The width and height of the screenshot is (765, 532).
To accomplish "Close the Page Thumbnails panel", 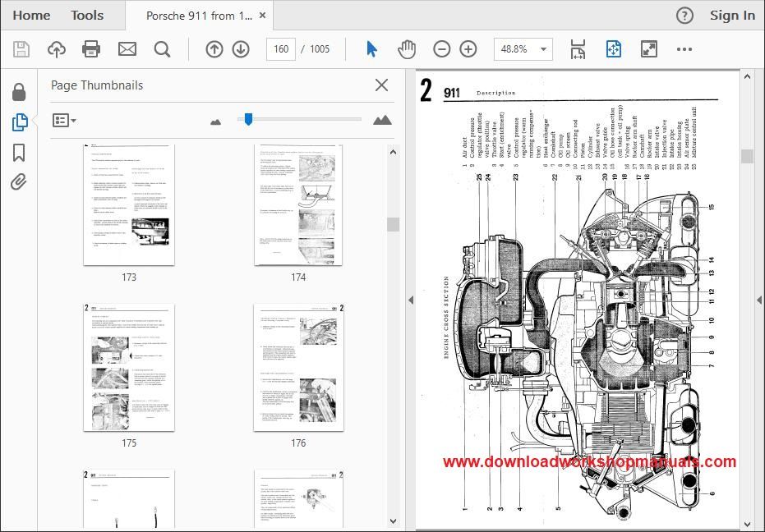I will [381, 85].
